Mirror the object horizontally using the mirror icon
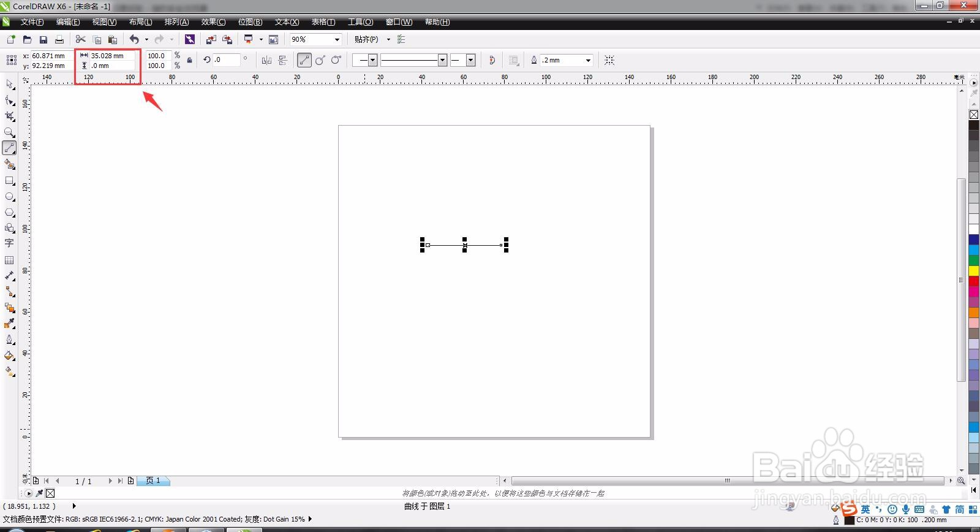Screen dimensions: 980x532 266,60
